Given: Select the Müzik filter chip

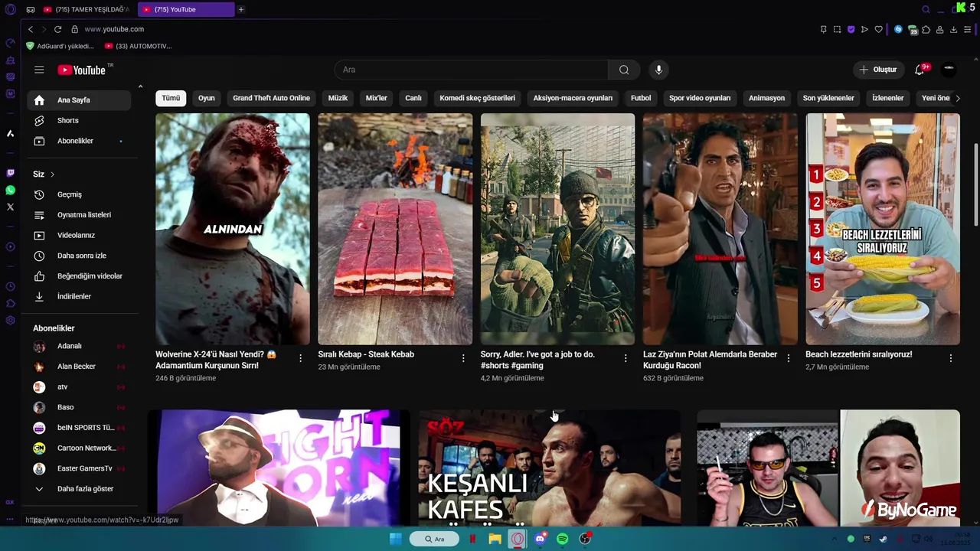Looking at the screenshot, I should coord(338,98).
